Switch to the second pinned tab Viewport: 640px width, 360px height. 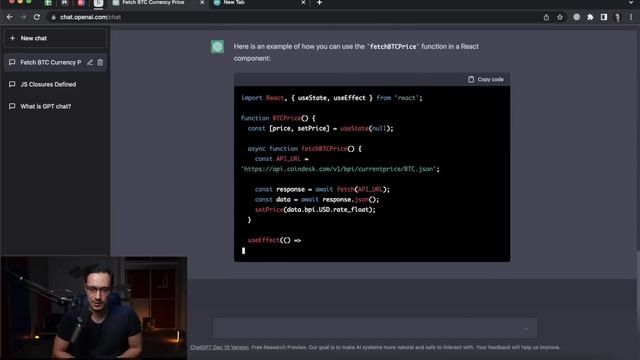tap(64, 3)
